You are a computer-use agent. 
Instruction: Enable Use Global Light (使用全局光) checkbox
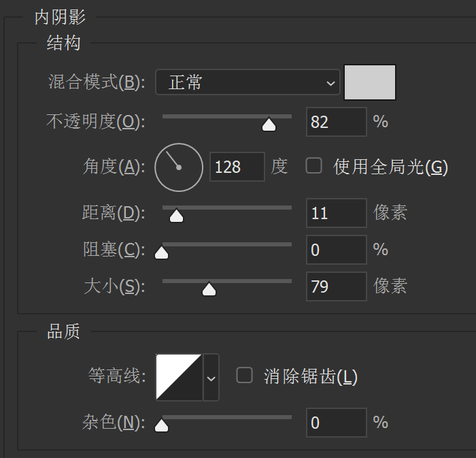point(313,165)
